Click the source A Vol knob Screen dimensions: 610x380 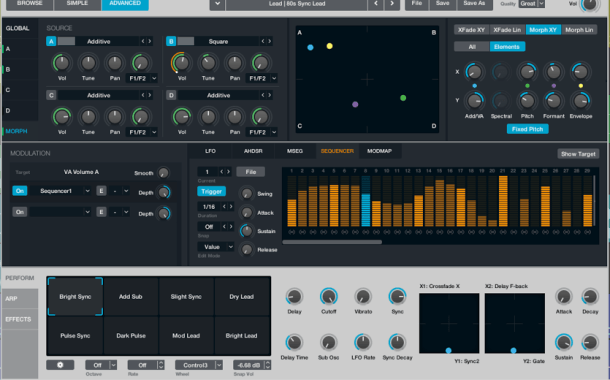[62, 63]
